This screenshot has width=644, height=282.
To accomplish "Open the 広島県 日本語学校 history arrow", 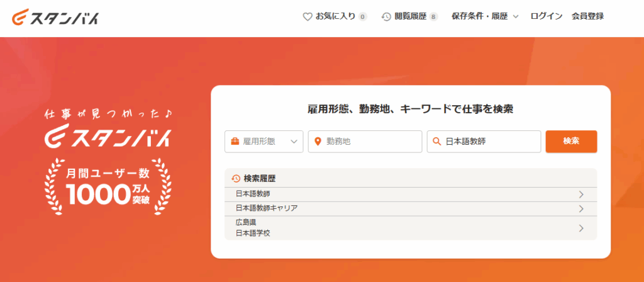I will pyautogui.click(x=581, y=228).
